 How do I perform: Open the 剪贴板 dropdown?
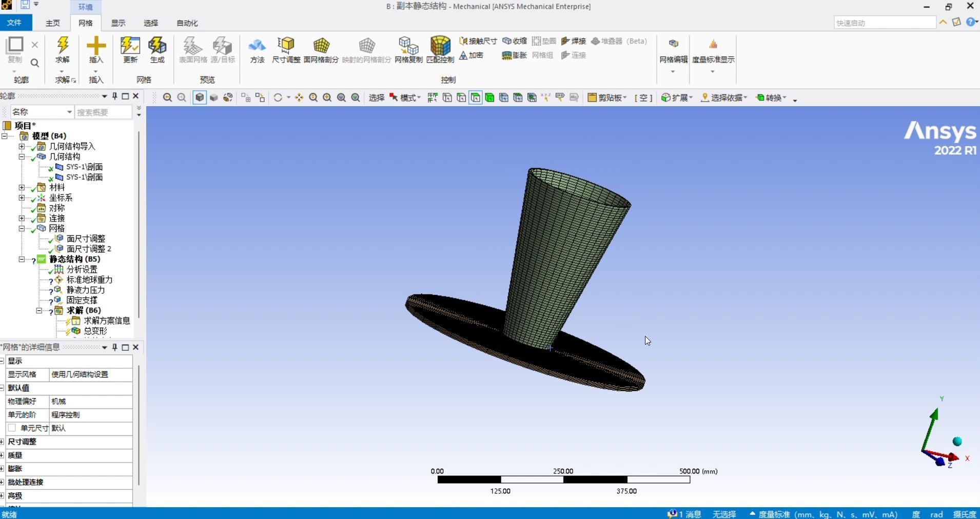coord(607,97)
